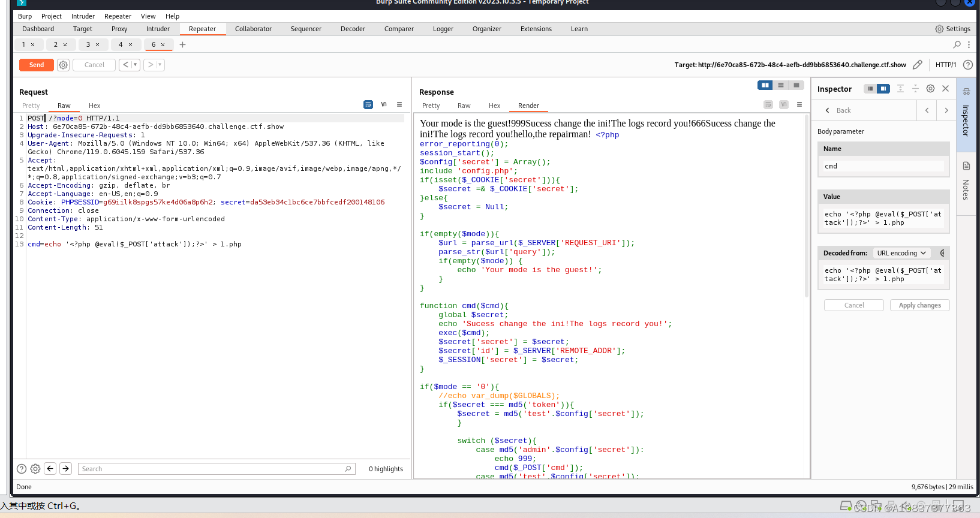The image size is (980, 518).
Task: Open history forward dropdown arrow
Action: (160, 65)
